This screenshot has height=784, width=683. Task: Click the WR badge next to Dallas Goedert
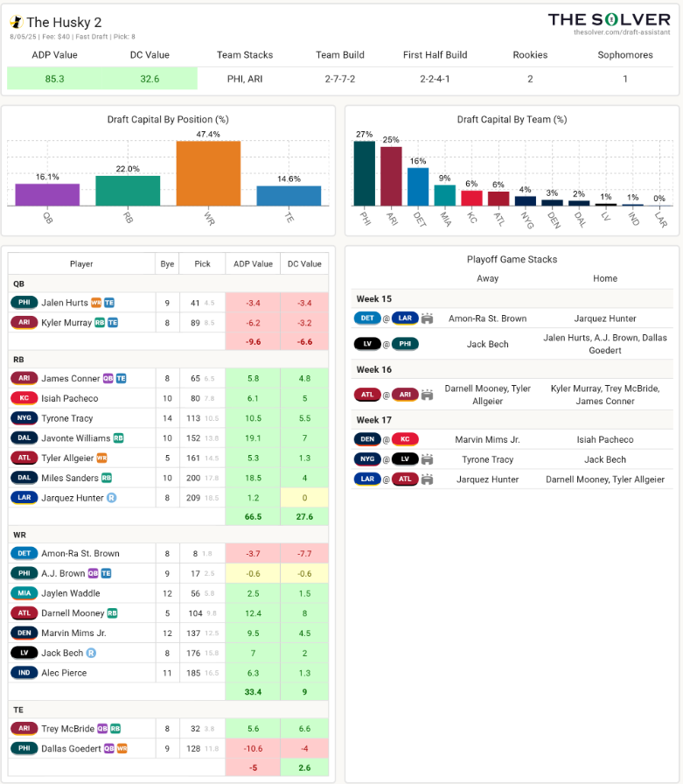pyautogui.click(x=122, y=748)
